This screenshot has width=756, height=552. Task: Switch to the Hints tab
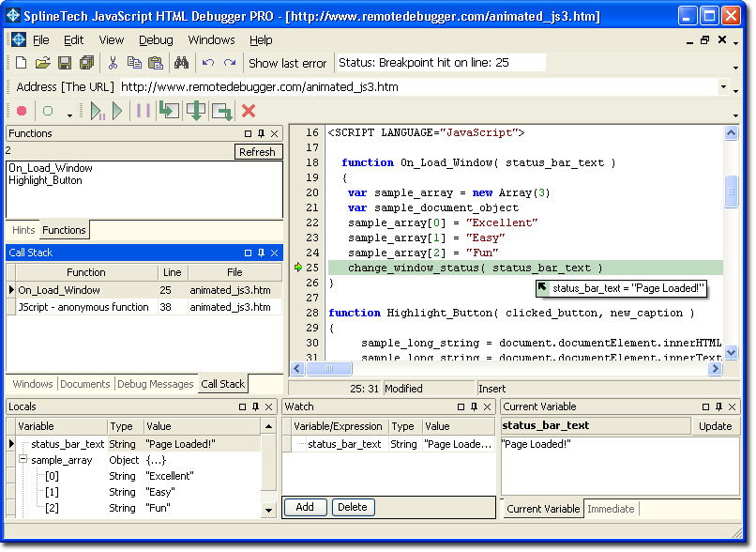coord(23,230)
